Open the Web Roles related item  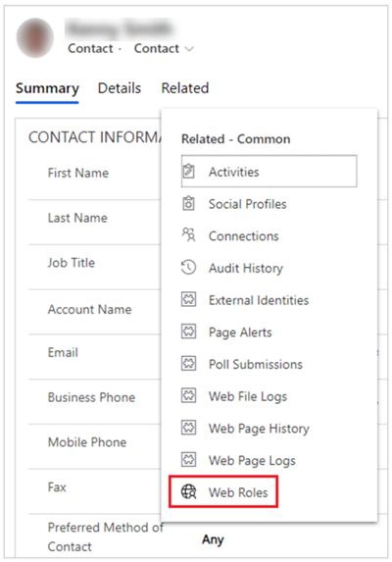223,491
